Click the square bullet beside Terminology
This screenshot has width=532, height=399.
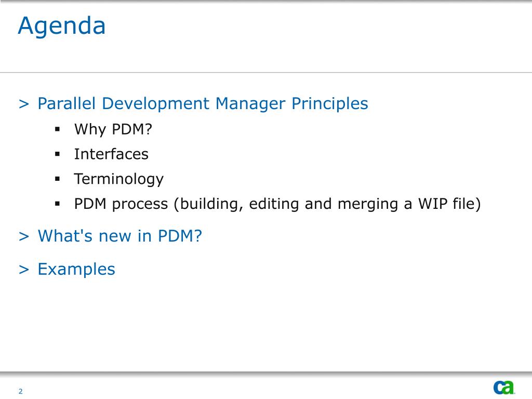(57, 179)
